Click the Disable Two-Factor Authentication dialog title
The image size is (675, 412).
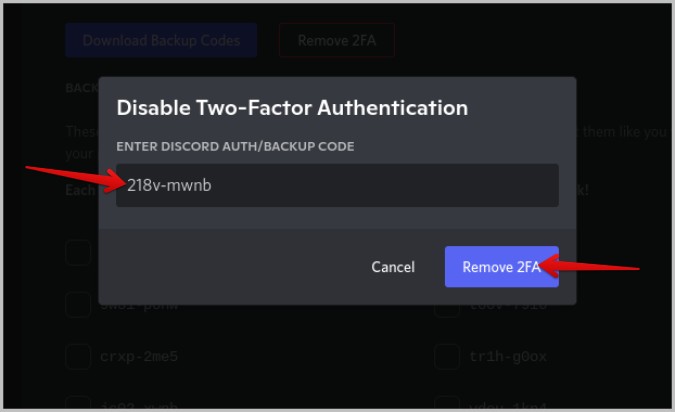click(x=292, y=107)
